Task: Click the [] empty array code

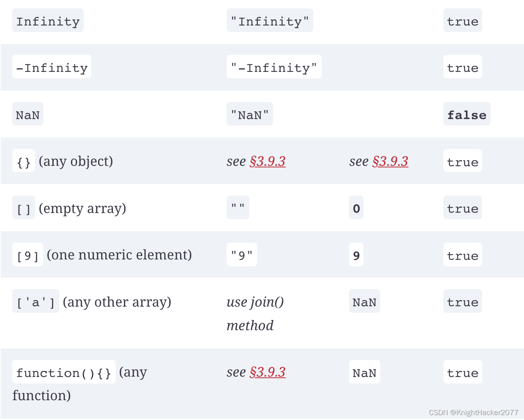Action: click(24, 208)
